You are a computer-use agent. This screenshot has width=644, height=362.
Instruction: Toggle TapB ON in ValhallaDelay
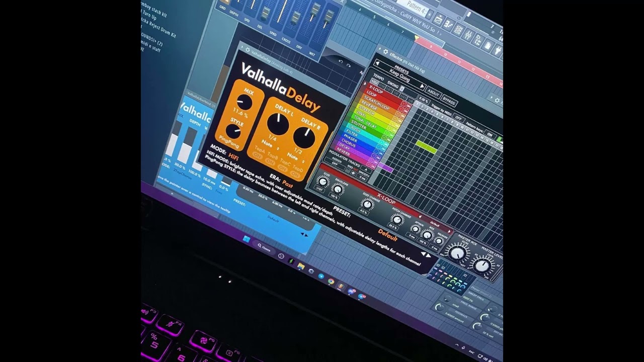pos(270,162)
